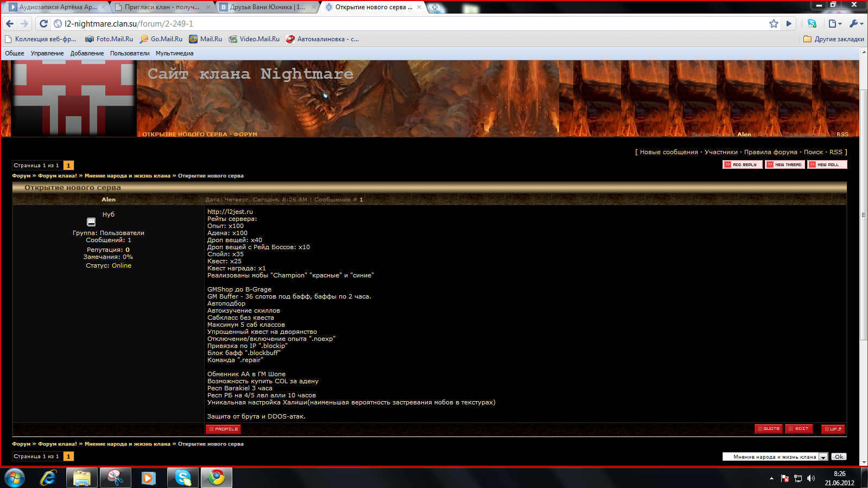Screen dimensions: 868x488
Task: Open the Коллекция веб-фр... bookmark
Action: pyautogui.click(x=40, y=39)
